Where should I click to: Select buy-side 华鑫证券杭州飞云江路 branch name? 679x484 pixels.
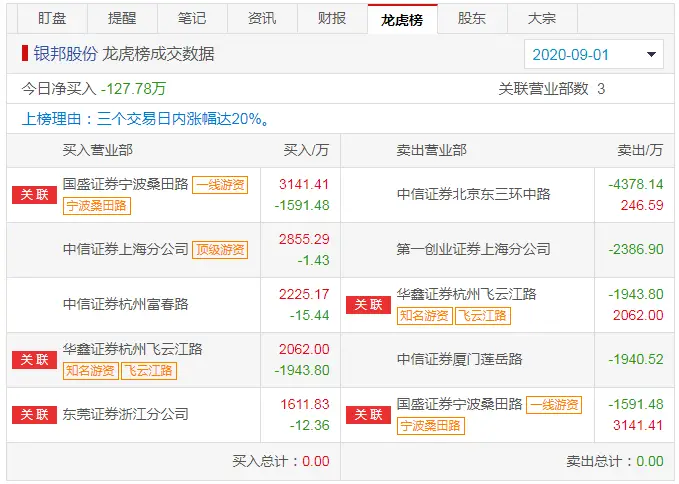coord(133,349)
